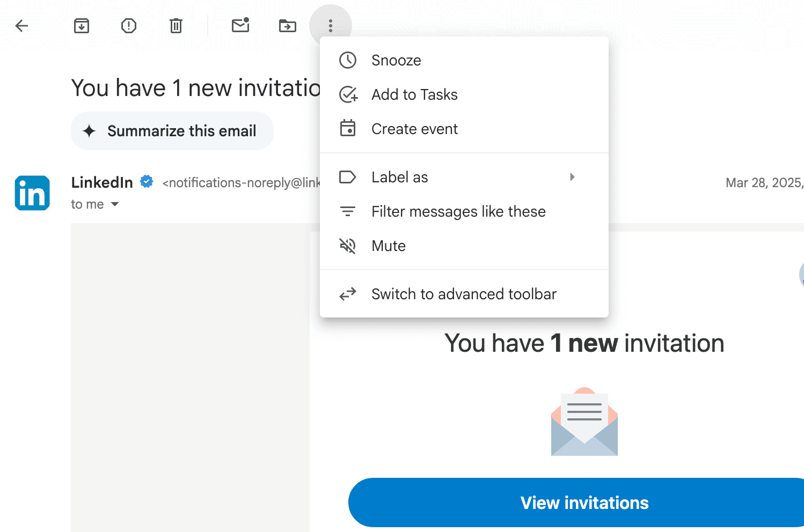The width and height of the screenshot is (804, 532).
Task: Mark the email as unread
Action: [x=240, y=25]
